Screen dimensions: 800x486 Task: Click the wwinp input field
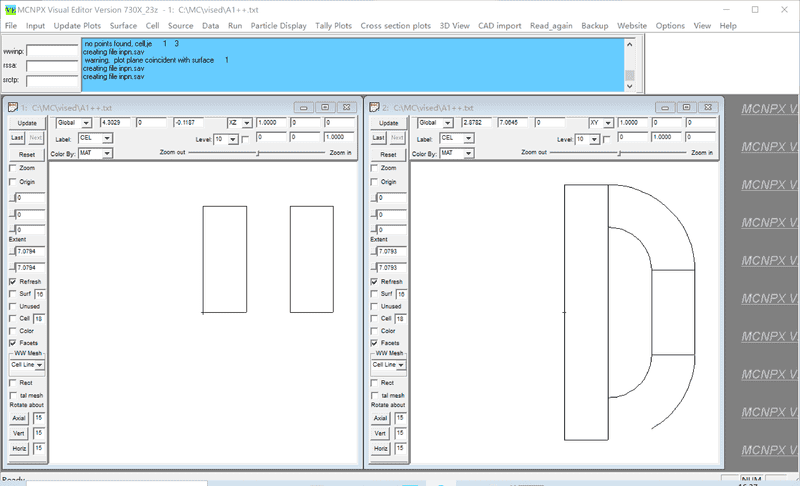tap(52, 50)
